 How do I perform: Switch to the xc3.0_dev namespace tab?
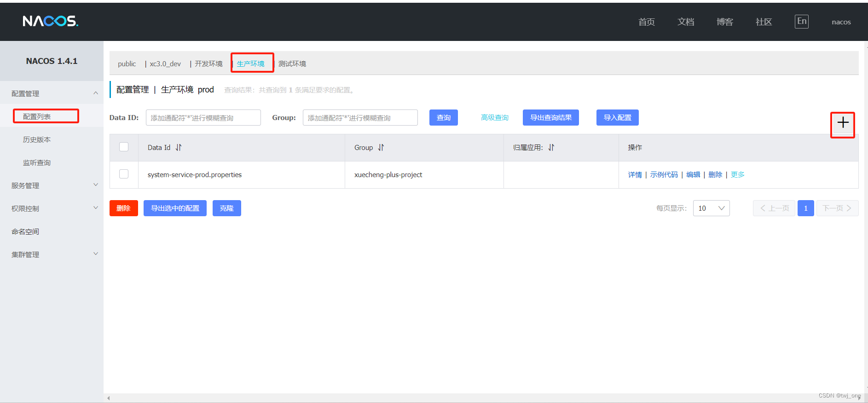tap(165, 64)
